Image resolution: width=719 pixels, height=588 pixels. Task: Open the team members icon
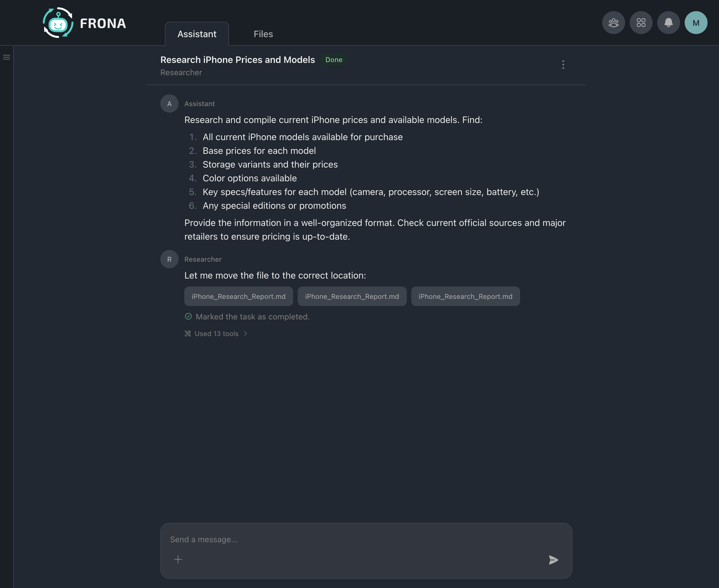point(613,23)
